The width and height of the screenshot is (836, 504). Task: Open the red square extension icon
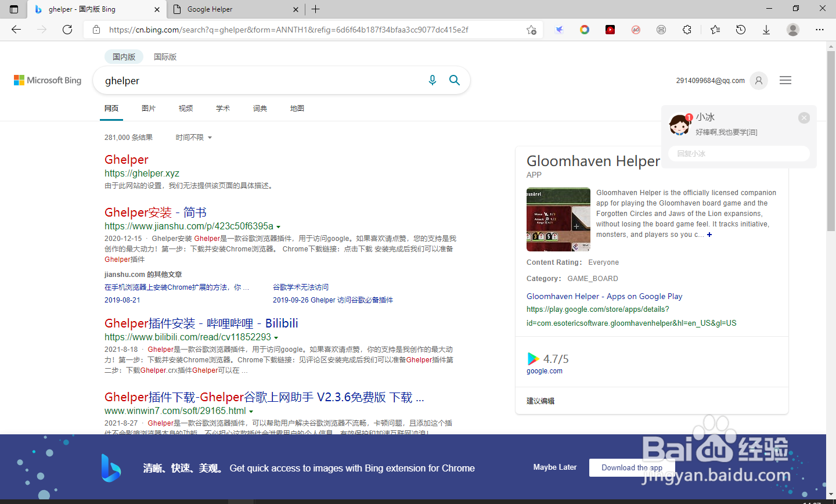pyautogui.click(x=610, y=30)
